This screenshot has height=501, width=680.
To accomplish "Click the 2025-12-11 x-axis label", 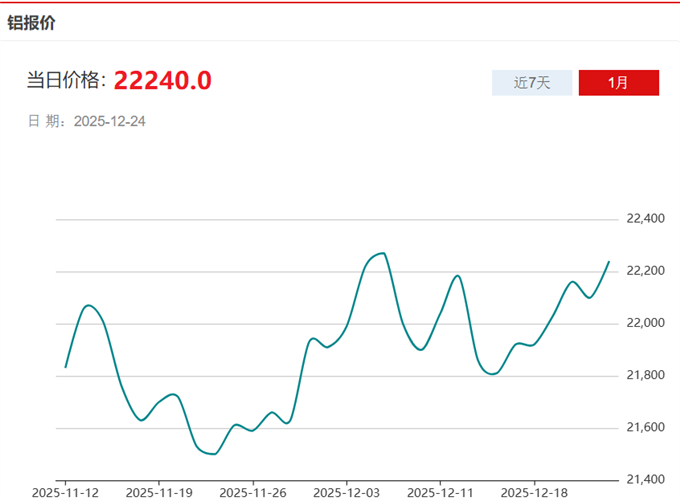I will tap(441, 493).
